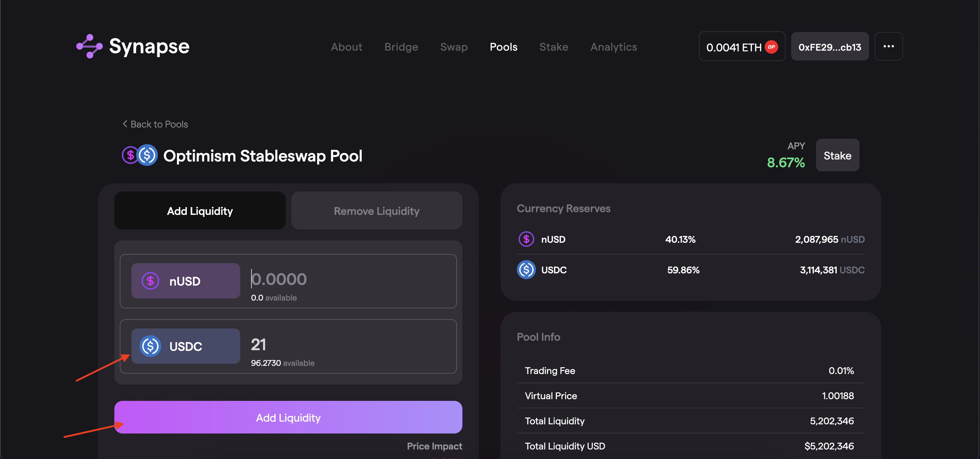Click the Synapse wordmark
This screenshot has width=980, height=459.
tap(149, 47)
